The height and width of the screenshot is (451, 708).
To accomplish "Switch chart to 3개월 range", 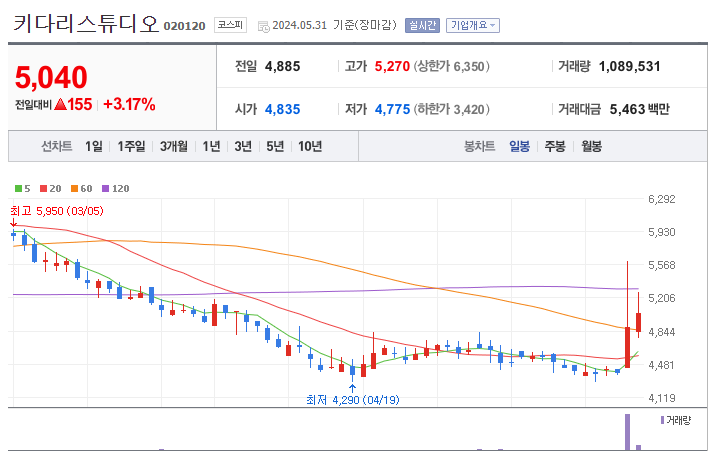I will [174, 146].
